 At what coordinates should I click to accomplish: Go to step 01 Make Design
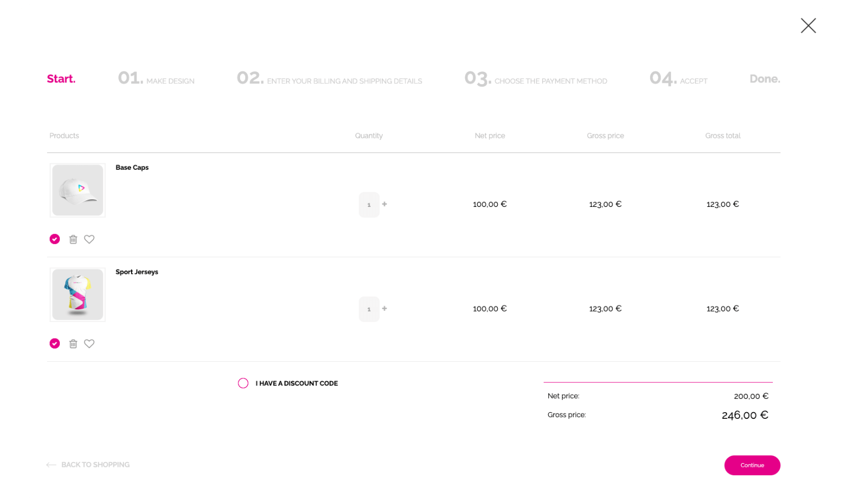point(156,79)
